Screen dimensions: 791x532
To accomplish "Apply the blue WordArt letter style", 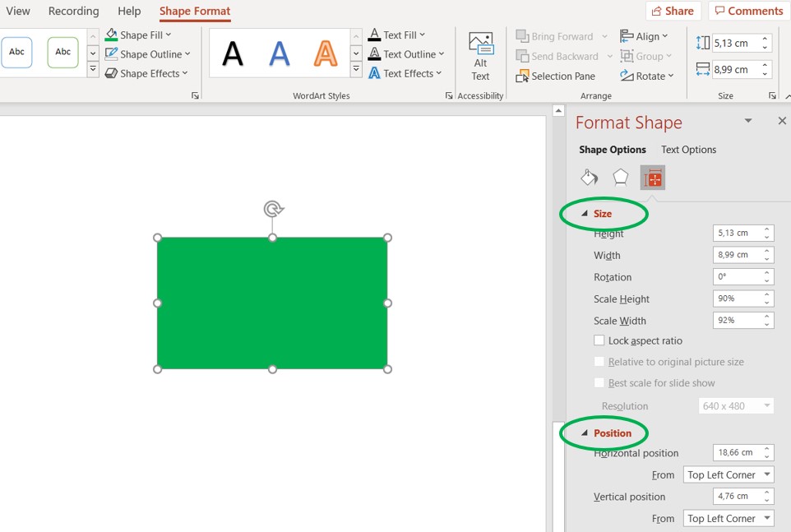I will tap(280, 53).
